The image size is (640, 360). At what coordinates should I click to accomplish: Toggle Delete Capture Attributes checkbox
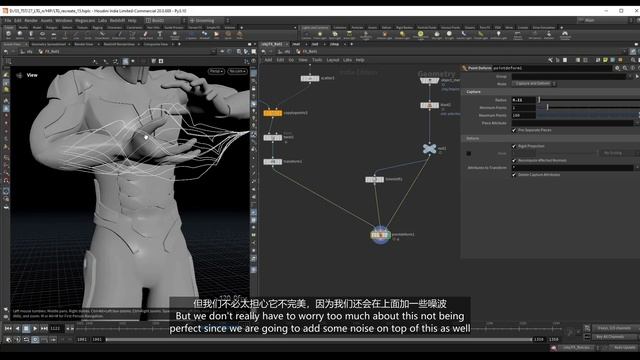tap(514, 175)
